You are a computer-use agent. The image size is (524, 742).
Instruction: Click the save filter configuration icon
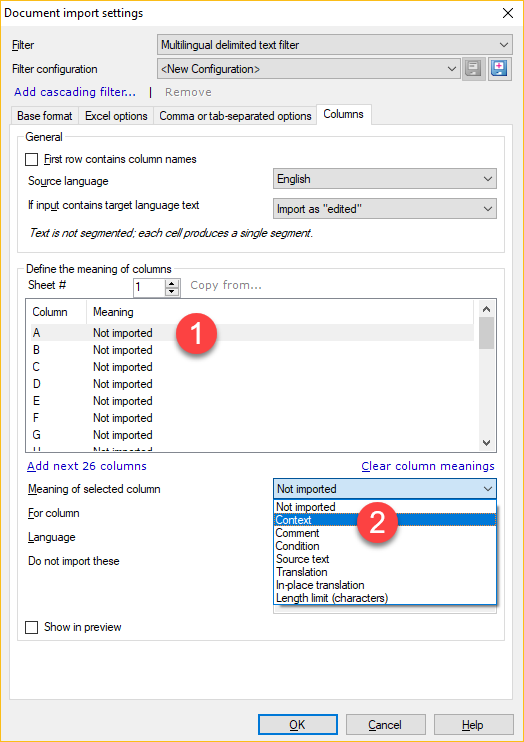[474, 69]
